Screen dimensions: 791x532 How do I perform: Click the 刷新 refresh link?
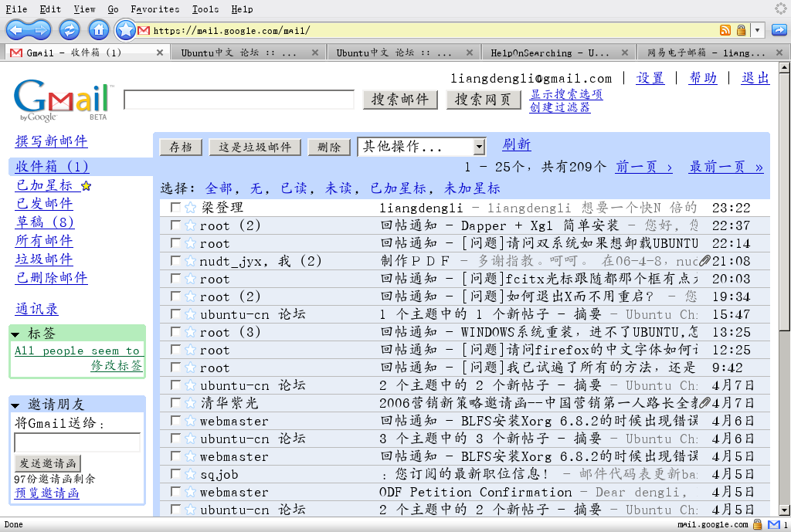tap(517, 144)
